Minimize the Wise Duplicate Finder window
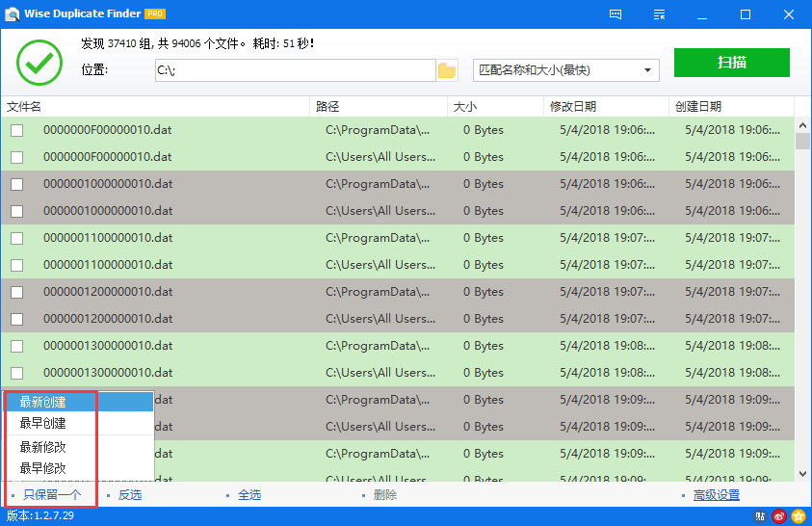Viewport: 812px width, 526px height. pos(702,14)
